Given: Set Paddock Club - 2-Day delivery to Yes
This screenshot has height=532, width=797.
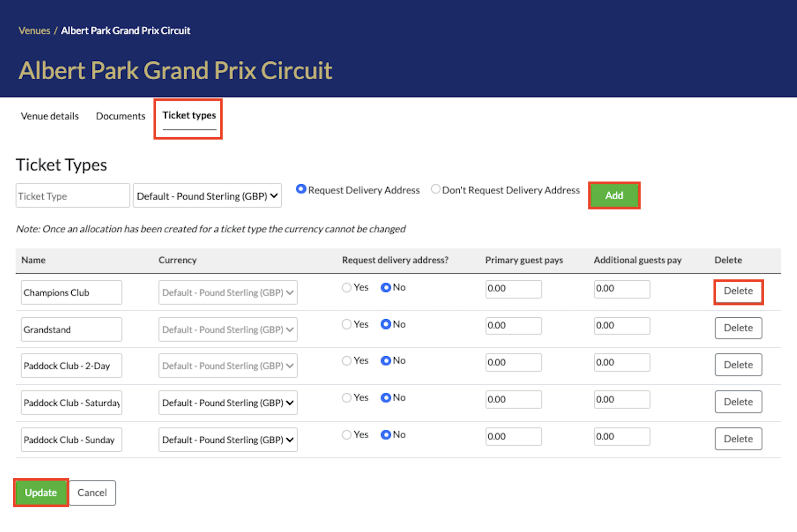Looking at the screenshot, I should pyautogui.click(x=347, y=361).
